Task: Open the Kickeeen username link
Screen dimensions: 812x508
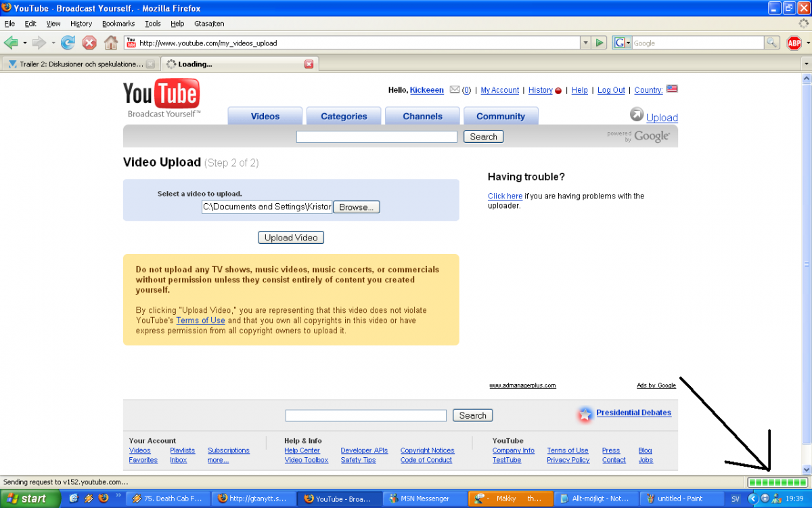Action: [x=426, y=90]
